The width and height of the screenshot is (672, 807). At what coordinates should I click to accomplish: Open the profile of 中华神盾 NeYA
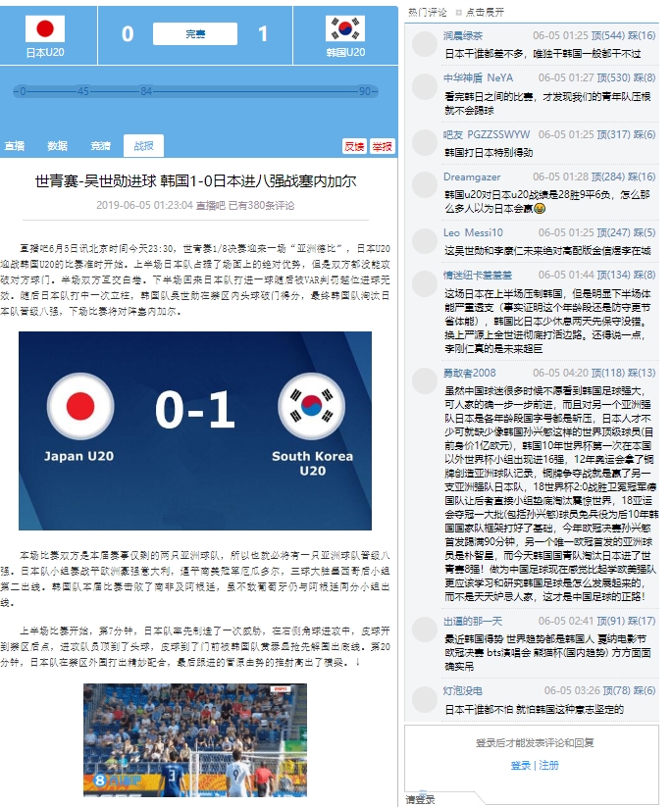point(479,77)
